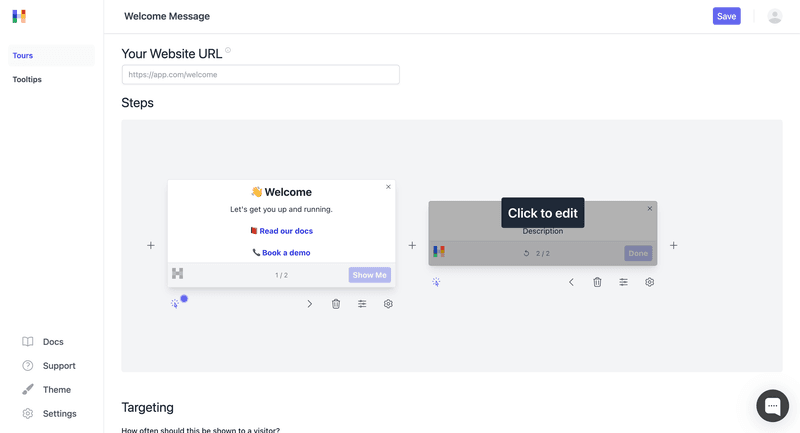Screen dimensions: 800x433
Task: Open the user profile avatar
Action: pyautogui.click(x=775, y=16)
